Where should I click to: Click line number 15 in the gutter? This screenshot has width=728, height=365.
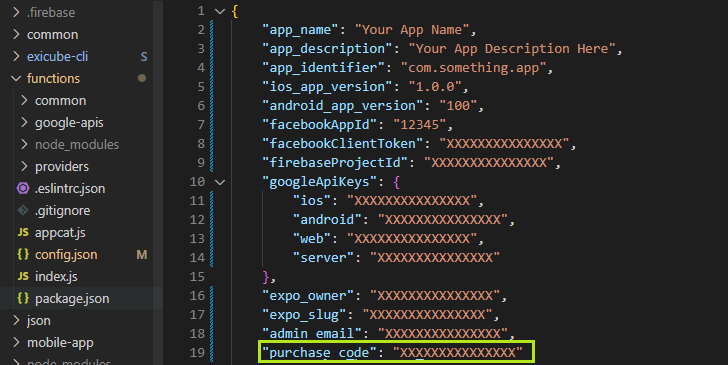click(197, 277)
